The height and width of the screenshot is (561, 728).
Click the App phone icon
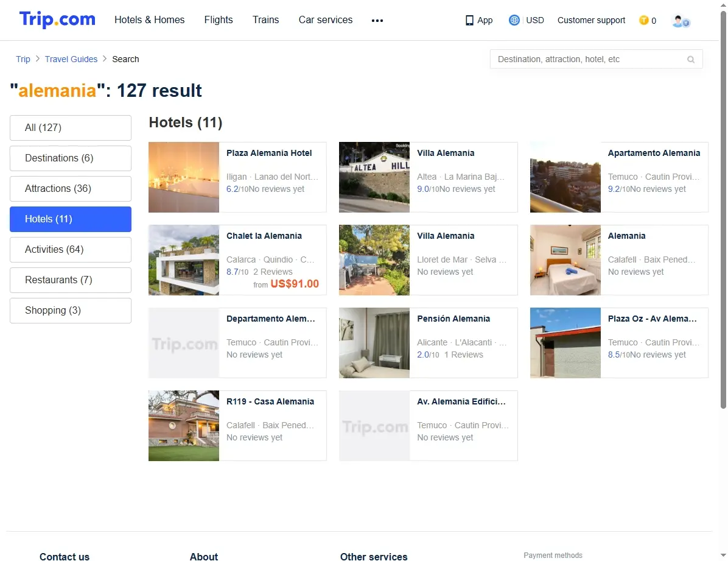tap(469, 21)
